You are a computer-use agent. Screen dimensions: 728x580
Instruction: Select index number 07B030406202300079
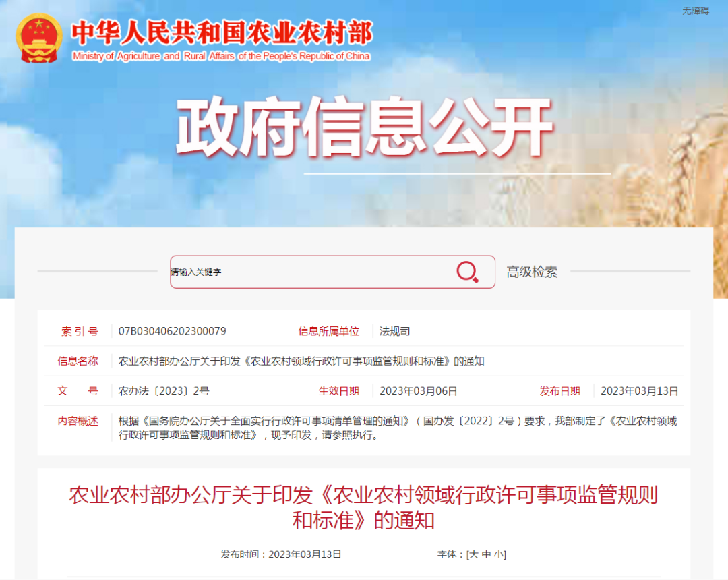coord(171,331)
